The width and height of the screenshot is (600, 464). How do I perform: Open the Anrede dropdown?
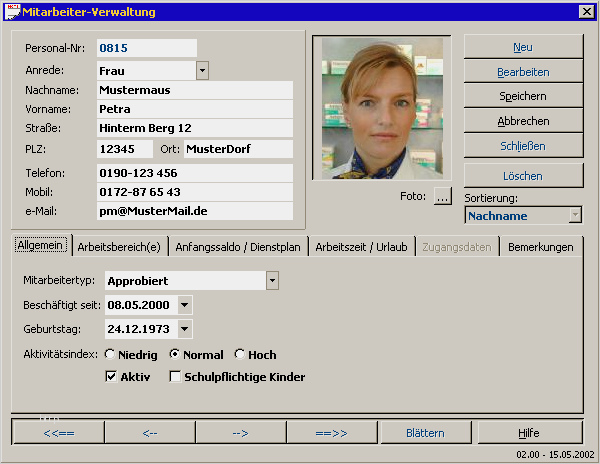click(202, 71)
